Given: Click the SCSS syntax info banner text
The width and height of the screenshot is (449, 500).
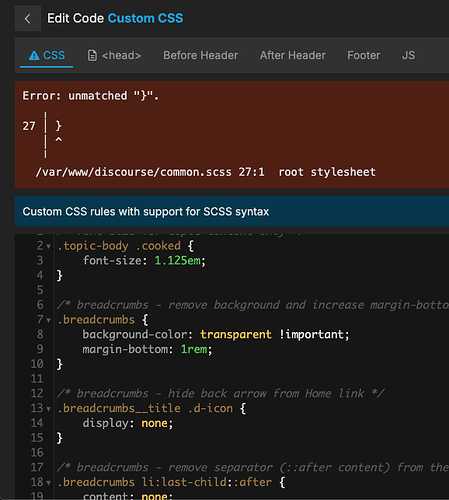Looking at the screenshot, I should coord(146,212).
